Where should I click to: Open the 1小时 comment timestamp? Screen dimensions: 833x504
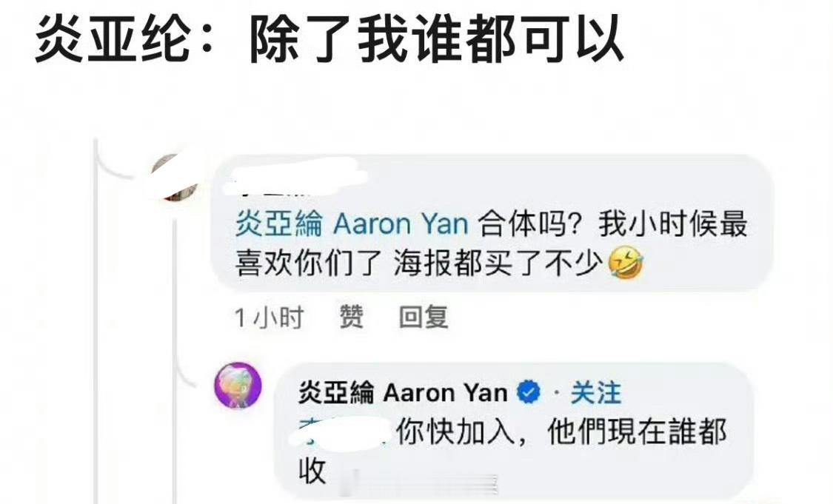click(x=269, y=317)
